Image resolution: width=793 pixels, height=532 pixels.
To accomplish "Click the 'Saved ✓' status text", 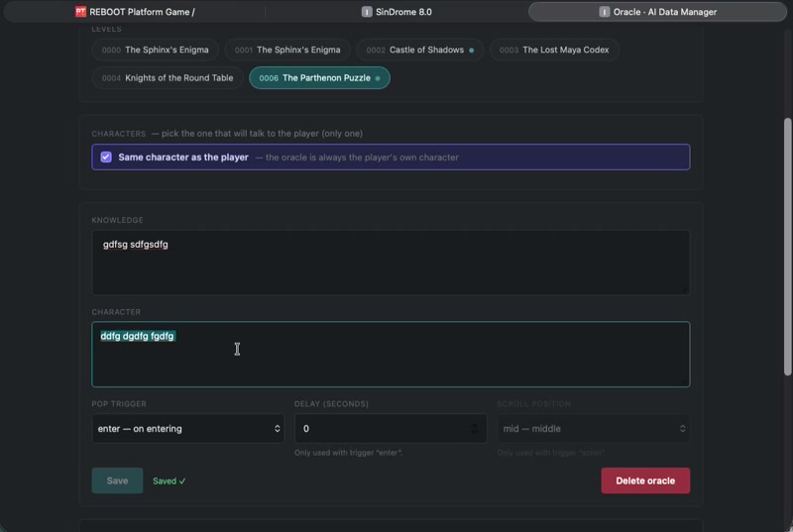I will pyautogui.click(x=169, y=480).
